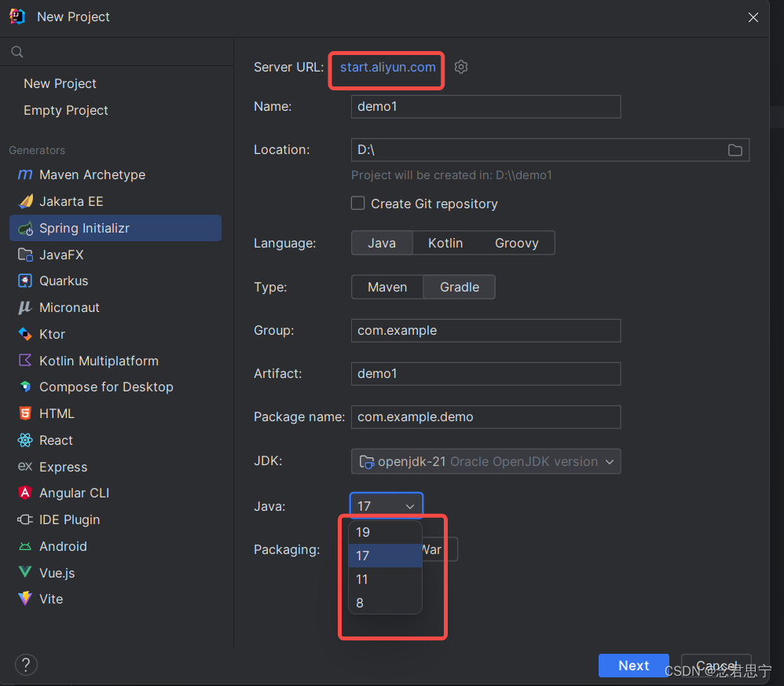This screenshot has width=784, height=686.
Task: Select Empty Project in sidebar
Action: [x=66, y=110]
